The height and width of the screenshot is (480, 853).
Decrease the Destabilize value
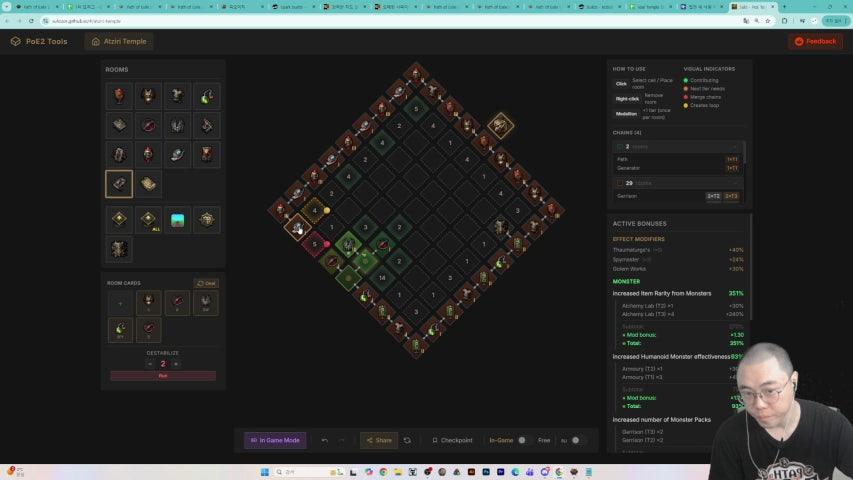tap(150, 364)
